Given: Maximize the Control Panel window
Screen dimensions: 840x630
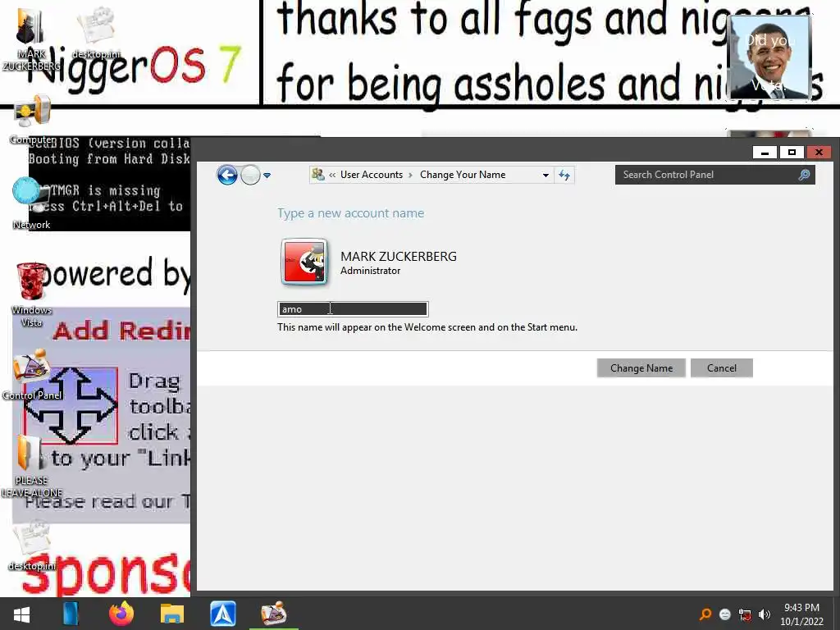Looking at the screenshot, I should (792, 153).
